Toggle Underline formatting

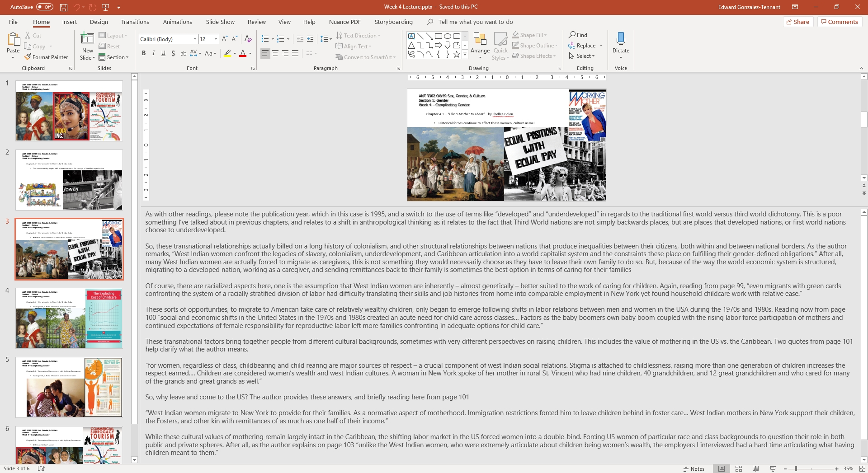coord(163,53)
